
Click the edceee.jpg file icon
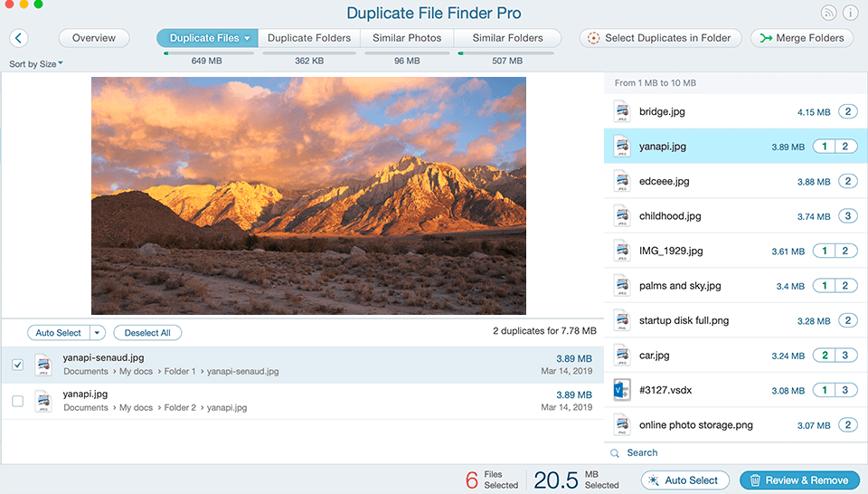[622, 181]
